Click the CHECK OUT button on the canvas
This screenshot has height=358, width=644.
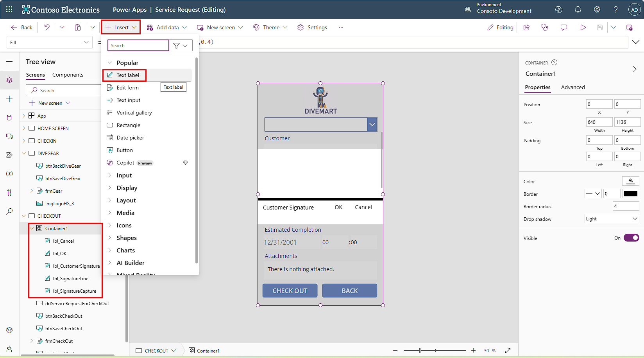pyautogui.click(x=290, y=290)
